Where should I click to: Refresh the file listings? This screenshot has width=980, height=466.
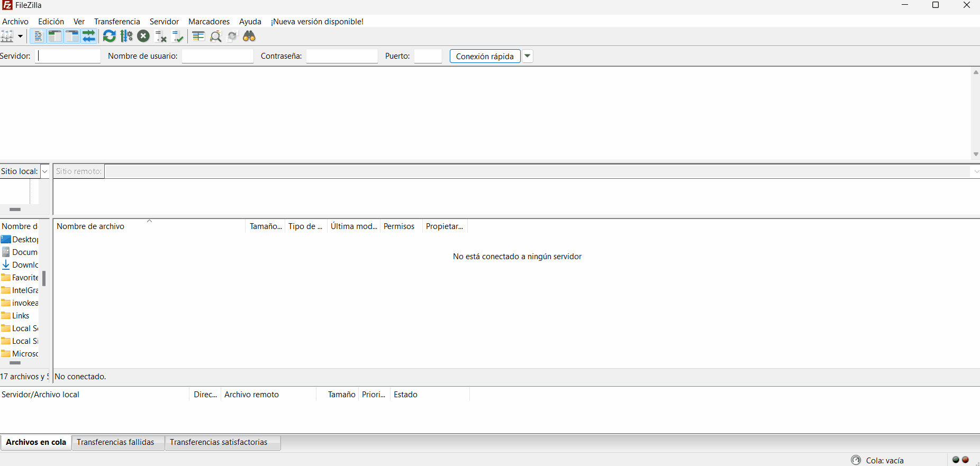point(110,36)
